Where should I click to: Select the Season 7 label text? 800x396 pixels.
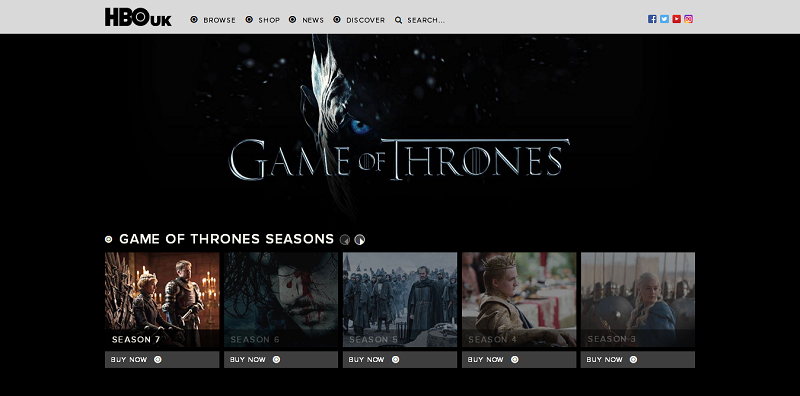click(136, 339)
